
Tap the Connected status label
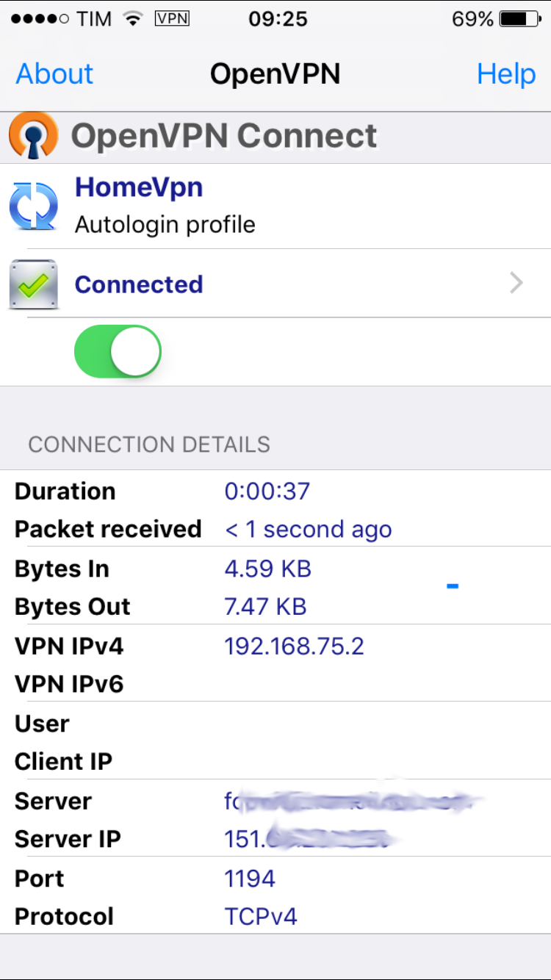(x=139, y=284)
